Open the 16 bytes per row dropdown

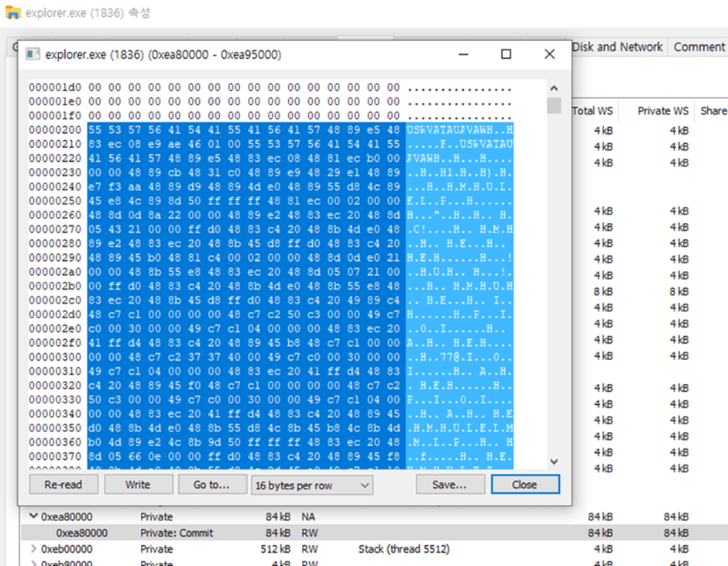[312, 485]
